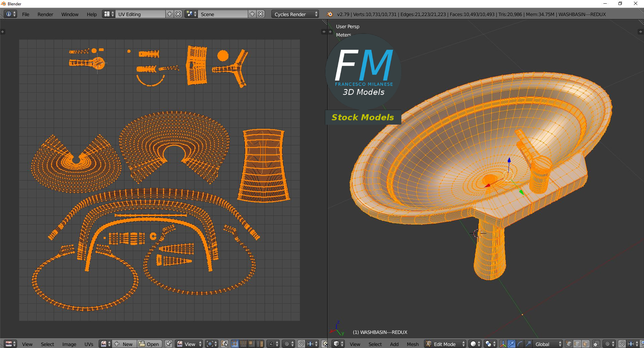Open the Render menu
The height and width of the screenshot is (348, 644).
point(45,14)
